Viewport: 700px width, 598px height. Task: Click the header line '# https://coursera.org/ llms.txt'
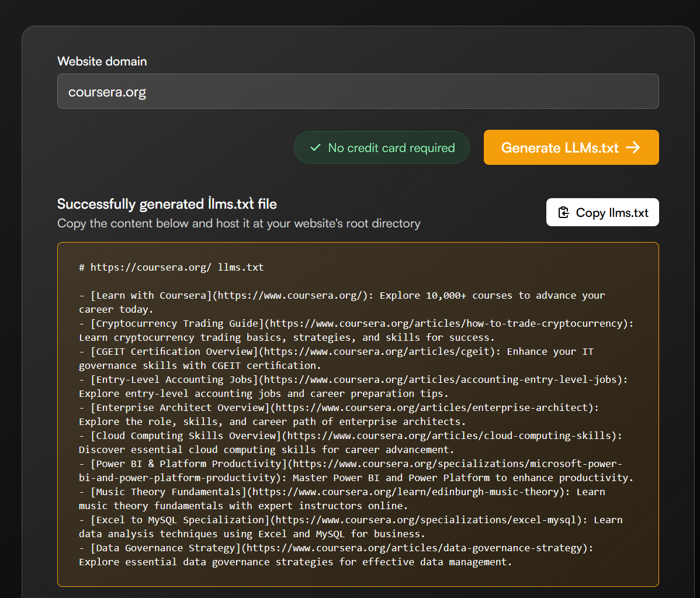pos(171,268)
